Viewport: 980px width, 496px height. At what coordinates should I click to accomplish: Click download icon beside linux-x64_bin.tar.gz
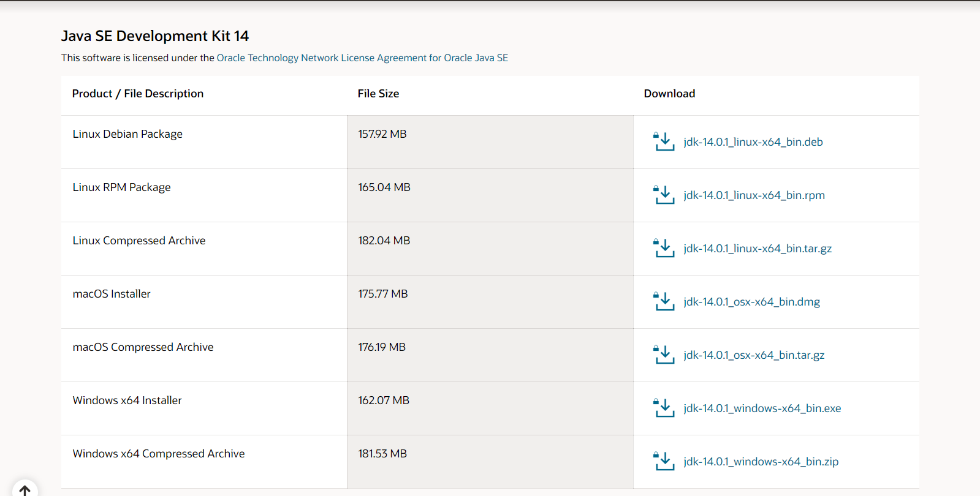point(664,249)
